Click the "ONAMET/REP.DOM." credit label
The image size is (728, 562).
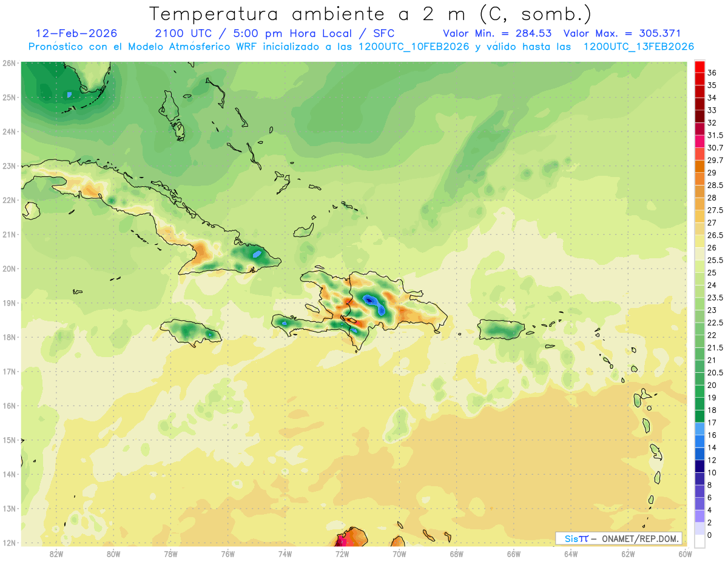tap(639, 538)
